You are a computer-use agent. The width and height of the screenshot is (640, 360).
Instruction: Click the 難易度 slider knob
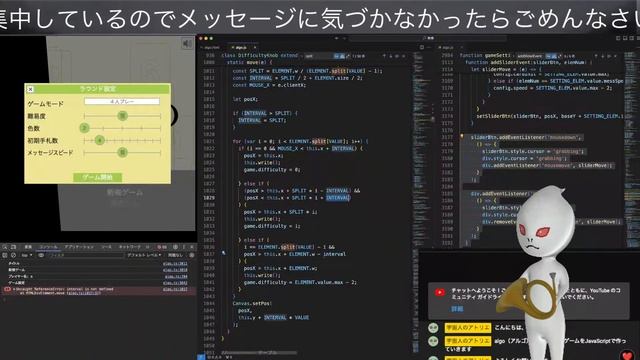pos(122,116)
